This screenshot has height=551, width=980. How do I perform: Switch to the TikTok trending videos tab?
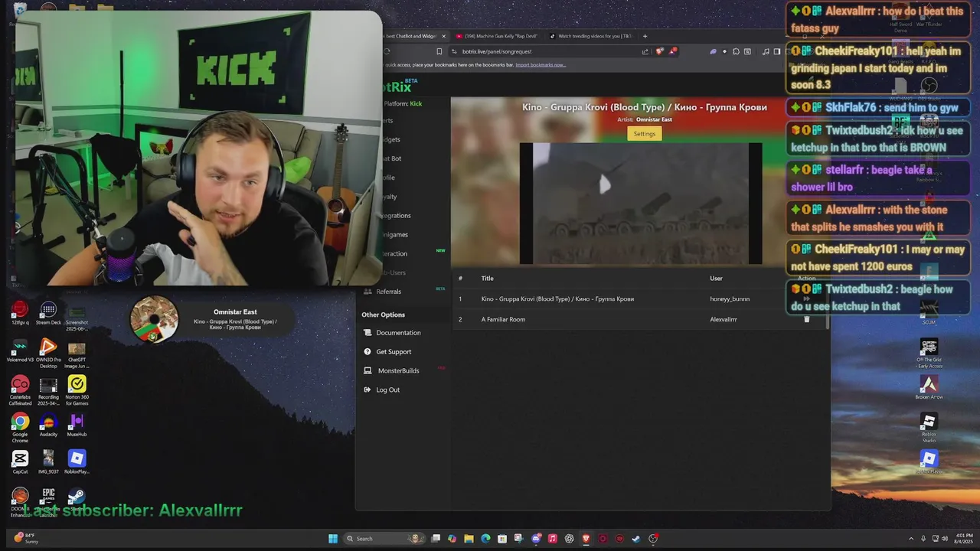[x=591, y=36]
